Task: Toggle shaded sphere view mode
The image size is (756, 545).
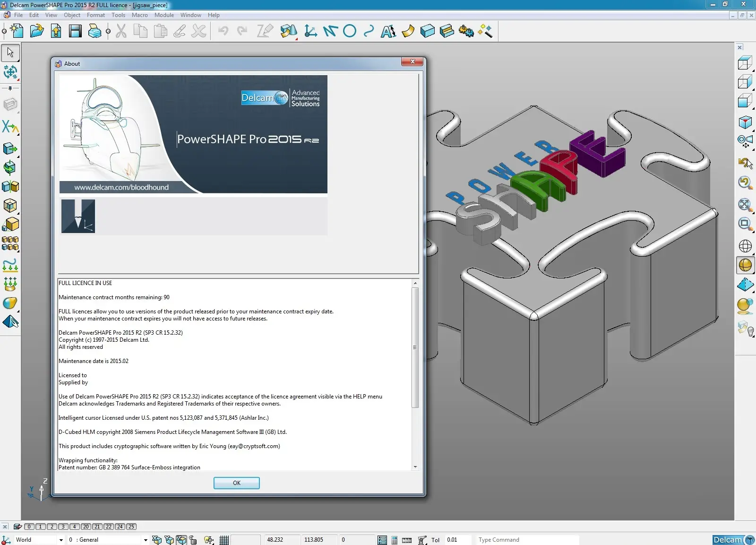Action: 745,265
